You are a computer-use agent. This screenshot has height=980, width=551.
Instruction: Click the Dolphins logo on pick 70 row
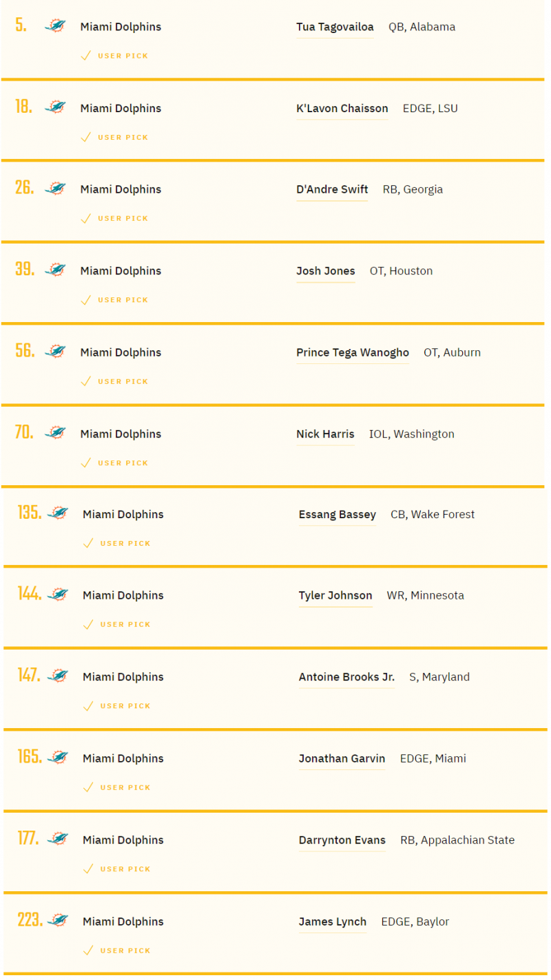pos(55,433)
